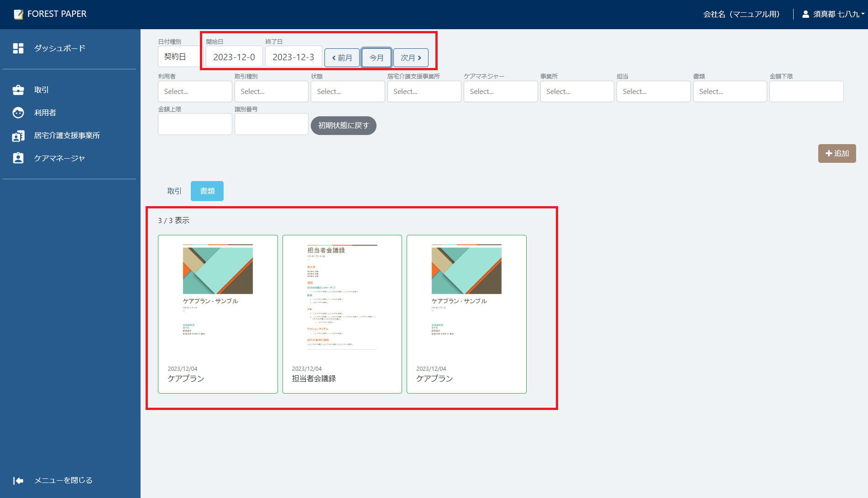The height and width of the screenshot is (498, 868).
Task: Expand the 利用者 Select dropdown
Action: [x=195, y=92]
